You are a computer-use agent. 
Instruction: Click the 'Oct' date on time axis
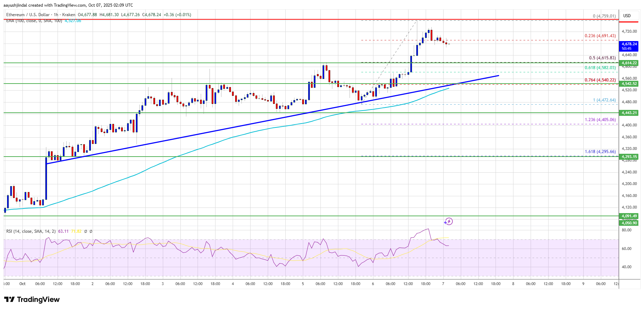click(x=22, y=284)
